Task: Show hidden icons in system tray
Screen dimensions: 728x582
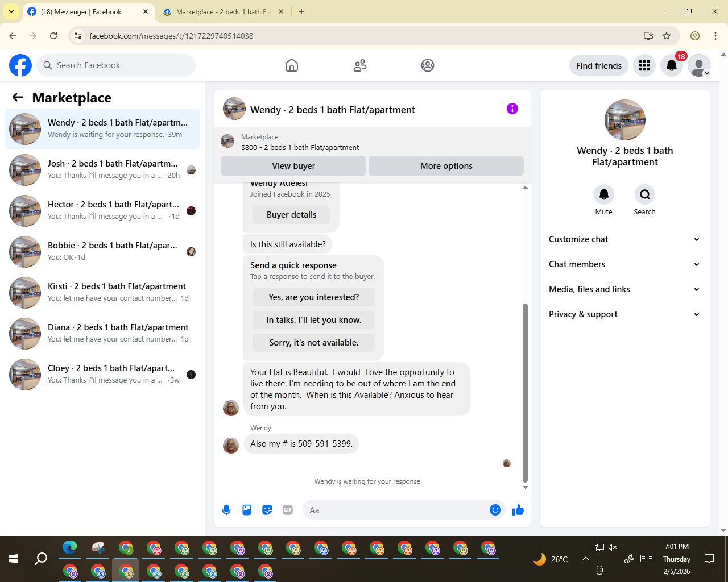Action: pos(585,559)
